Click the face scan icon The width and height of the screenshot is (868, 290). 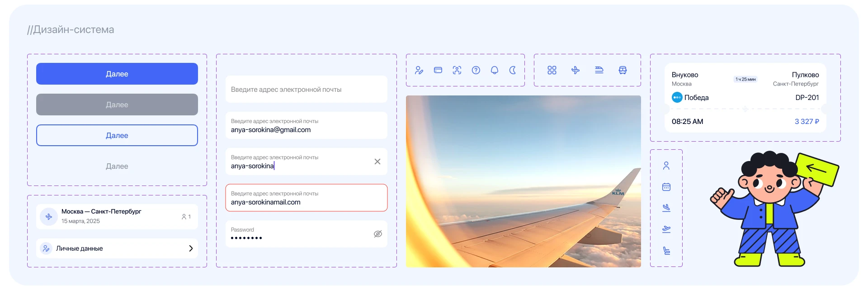click(457, 70)
